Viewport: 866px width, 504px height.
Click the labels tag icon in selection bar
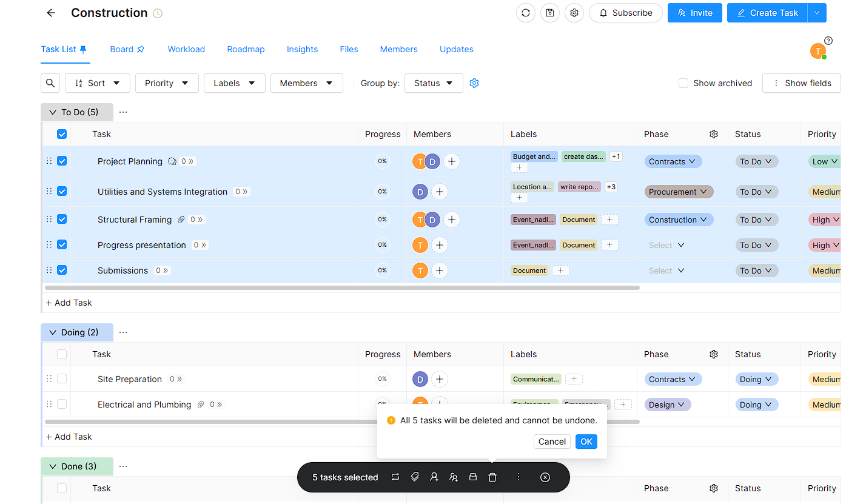coord(415,477)
